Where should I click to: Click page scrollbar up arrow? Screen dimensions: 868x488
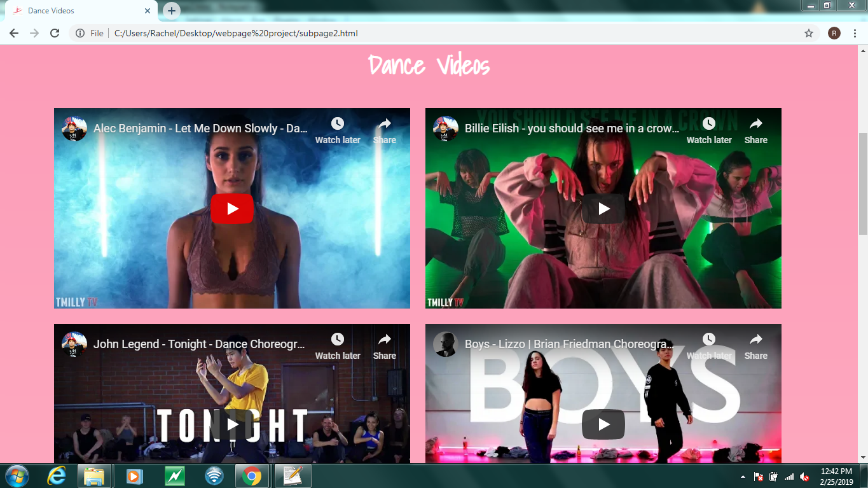(863, 50)
